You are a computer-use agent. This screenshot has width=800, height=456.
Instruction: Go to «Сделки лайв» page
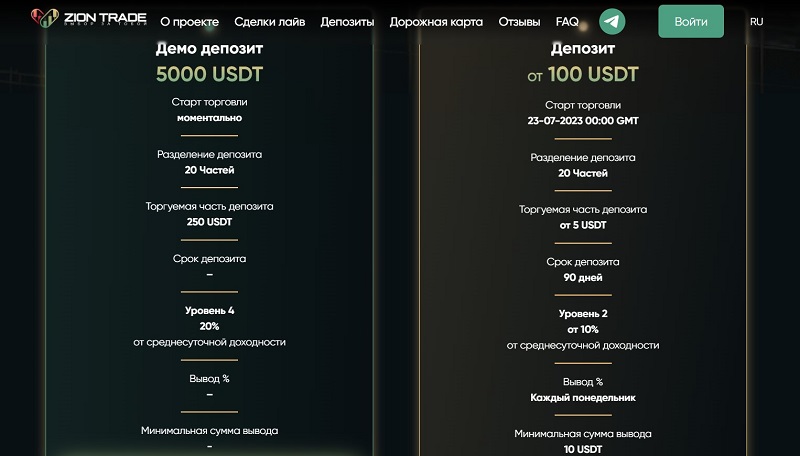[269, 21]
